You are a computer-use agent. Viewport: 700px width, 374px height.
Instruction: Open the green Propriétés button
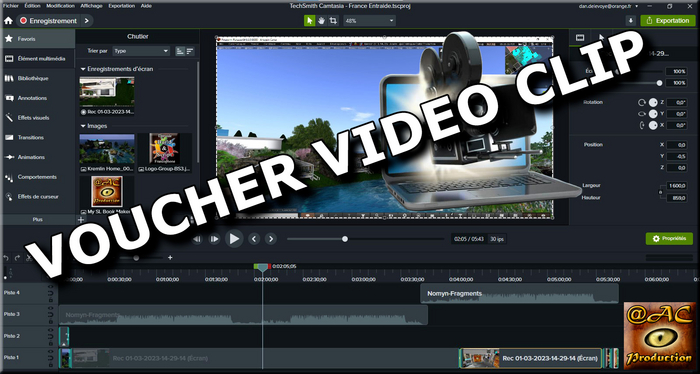tap(669, 239)
